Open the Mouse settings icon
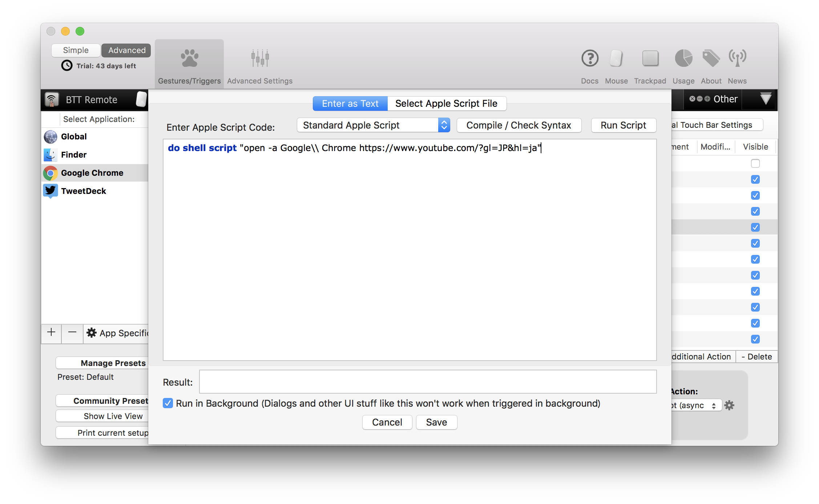The width and height of the screenshot is (819, 504). [616, 58]
